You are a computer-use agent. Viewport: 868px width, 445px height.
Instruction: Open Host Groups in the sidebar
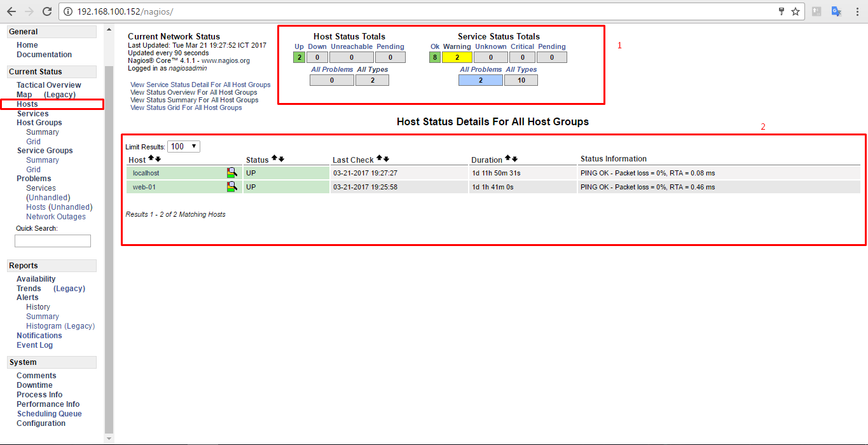pyautogui.click(x=39, y=123)
